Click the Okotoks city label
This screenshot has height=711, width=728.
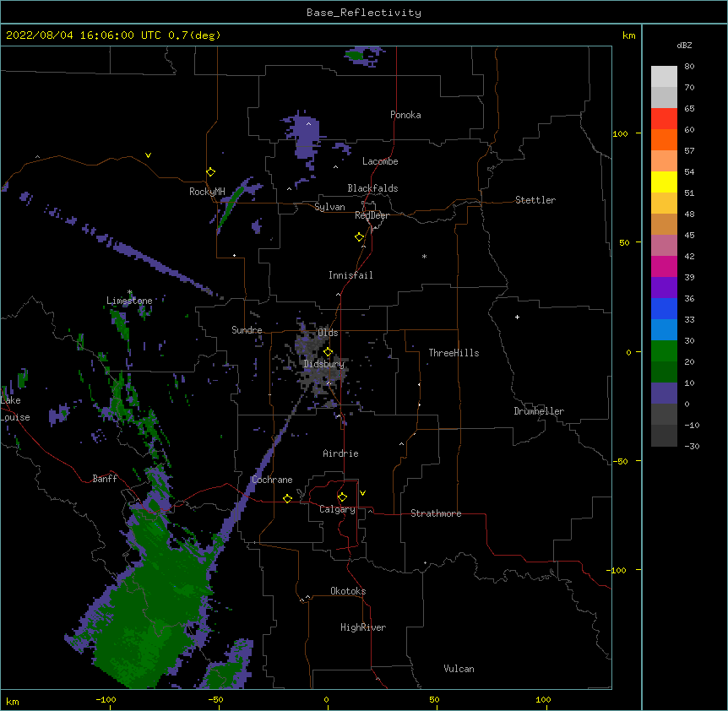(x=348, y=591)
